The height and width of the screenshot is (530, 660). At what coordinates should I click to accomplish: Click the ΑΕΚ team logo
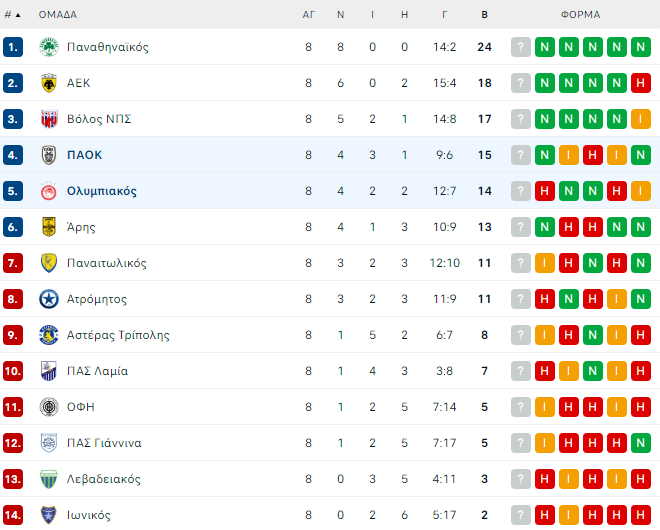click(48, 83)
